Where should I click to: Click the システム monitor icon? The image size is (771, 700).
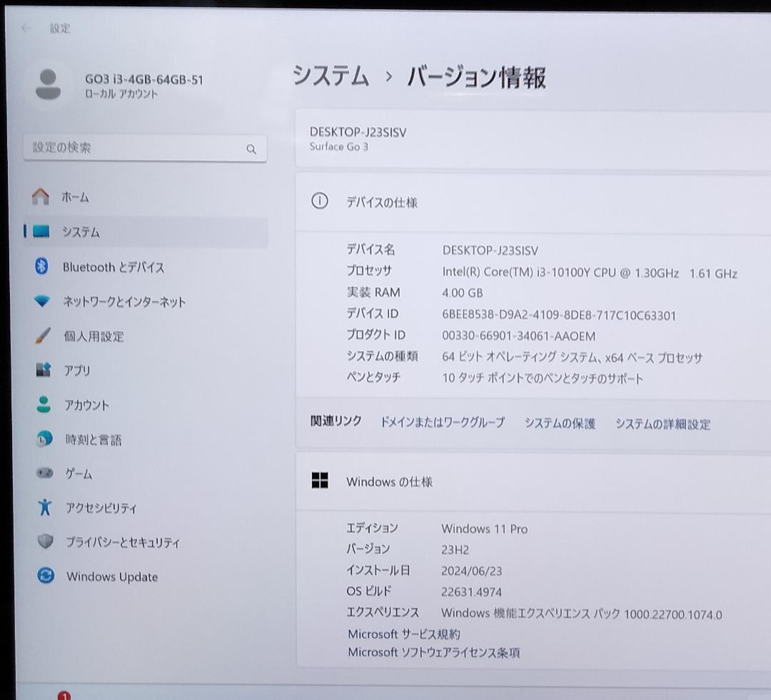point(41,231)
